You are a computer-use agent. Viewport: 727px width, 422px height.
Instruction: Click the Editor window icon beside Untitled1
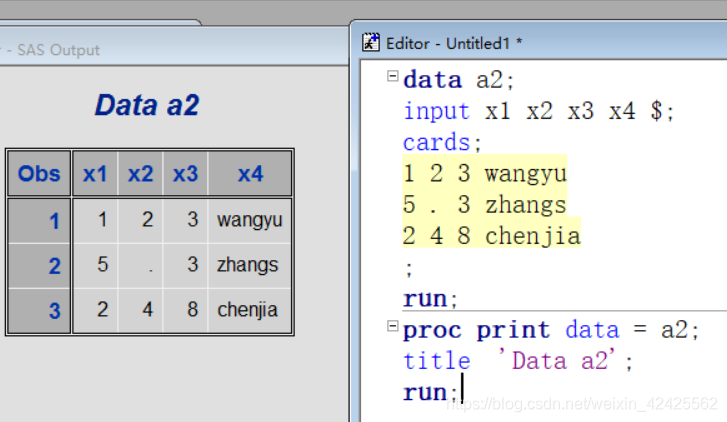(371, 42)
